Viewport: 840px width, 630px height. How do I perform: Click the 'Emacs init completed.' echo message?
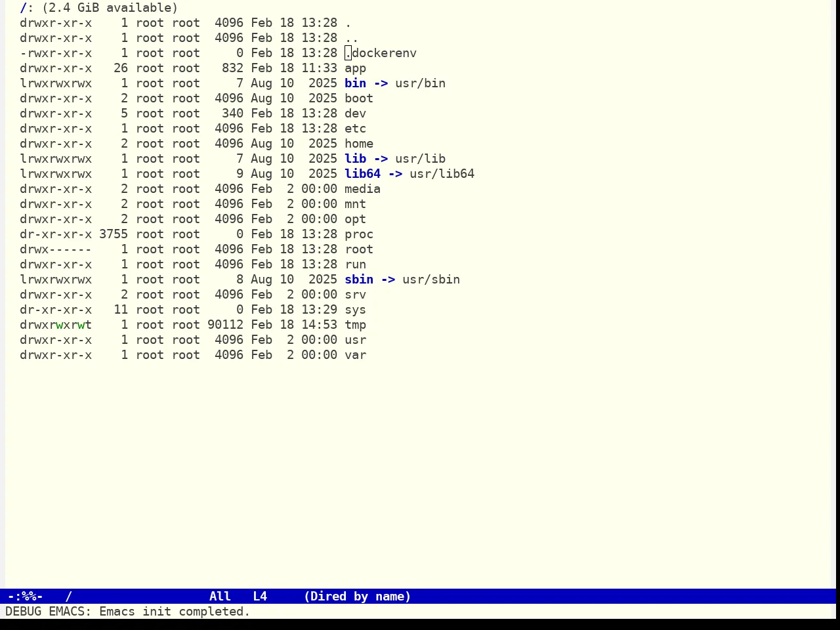coord(175,612)
